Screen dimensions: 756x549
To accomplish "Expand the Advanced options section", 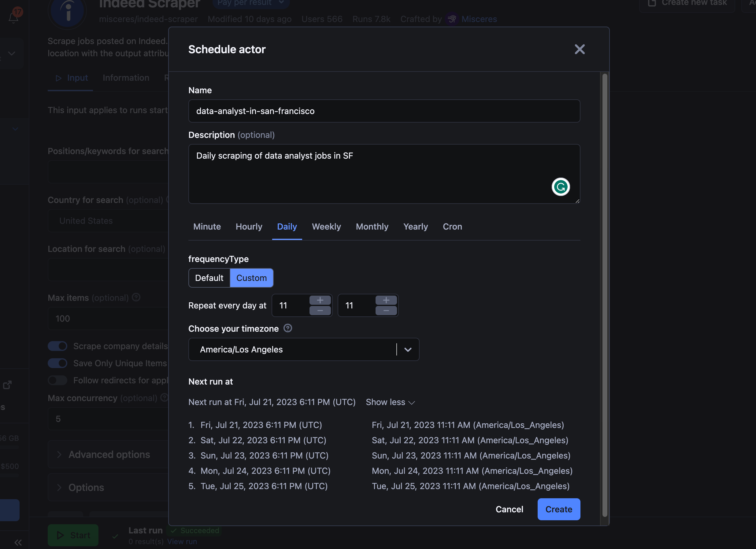I will 109,454.
